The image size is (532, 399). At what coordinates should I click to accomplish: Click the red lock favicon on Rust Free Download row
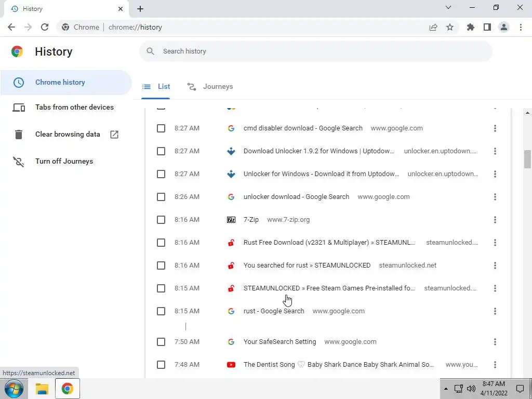click(231, 243)
